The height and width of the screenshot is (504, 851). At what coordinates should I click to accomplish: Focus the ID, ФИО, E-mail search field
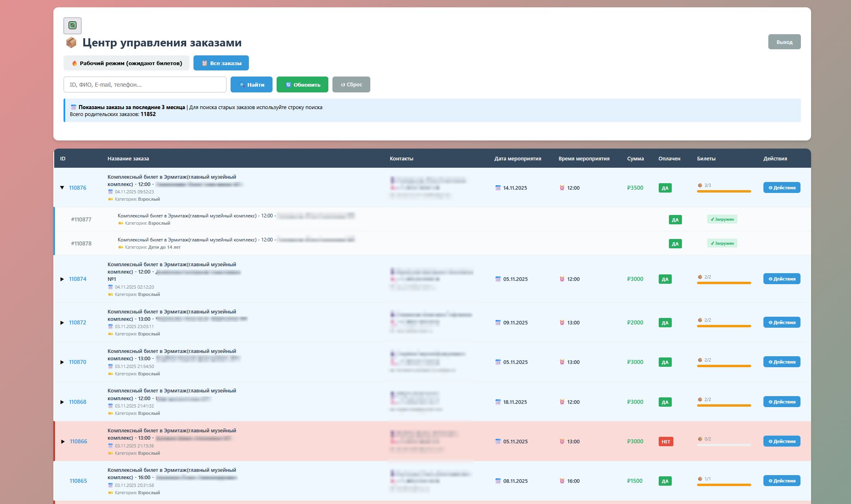145,85
